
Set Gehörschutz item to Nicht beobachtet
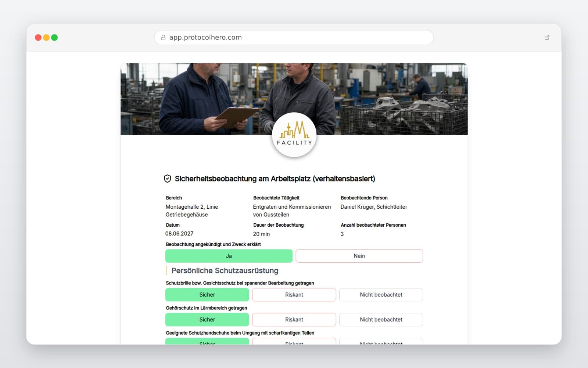[x=381, y=320]
